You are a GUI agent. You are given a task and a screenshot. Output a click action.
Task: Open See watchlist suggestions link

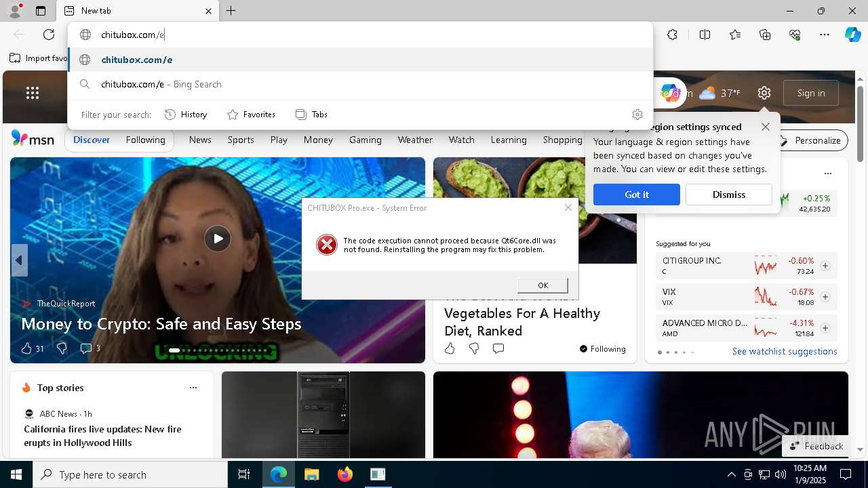point(785,351)
